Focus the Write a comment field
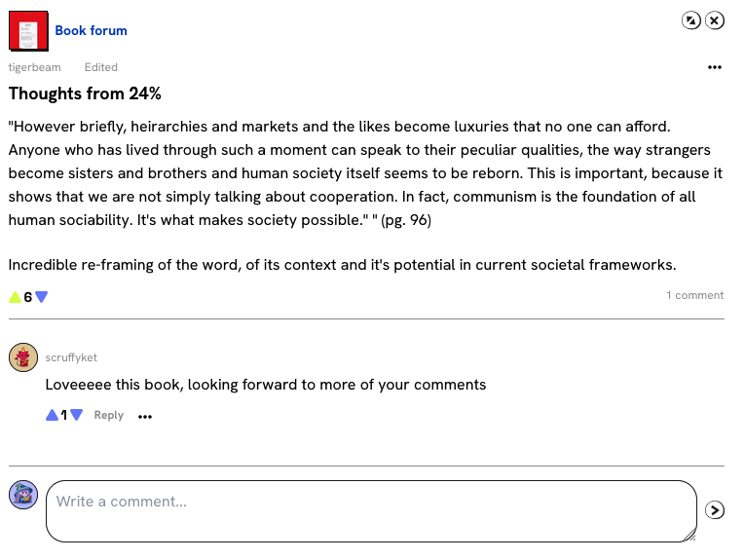This screenshot has height=560, width=745. click(x=370, y=510)
